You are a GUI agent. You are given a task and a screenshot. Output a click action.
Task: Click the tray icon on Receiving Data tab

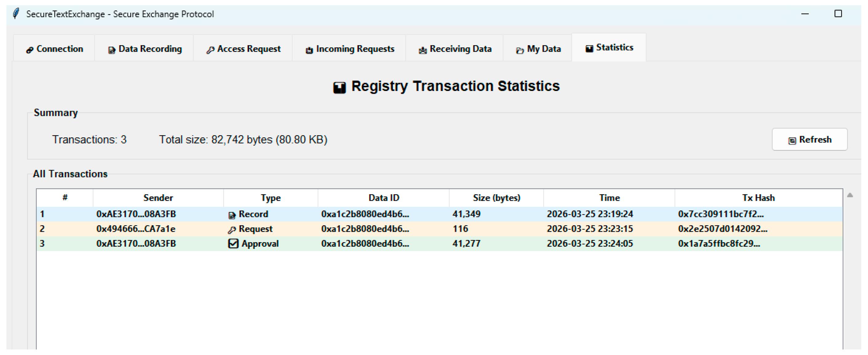pos(423,50)
